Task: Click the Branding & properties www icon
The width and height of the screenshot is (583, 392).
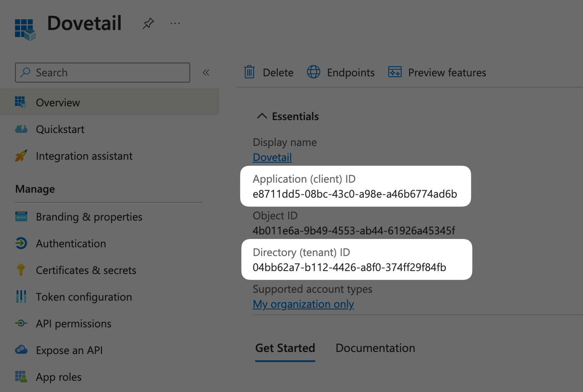Action: [21, 216]
